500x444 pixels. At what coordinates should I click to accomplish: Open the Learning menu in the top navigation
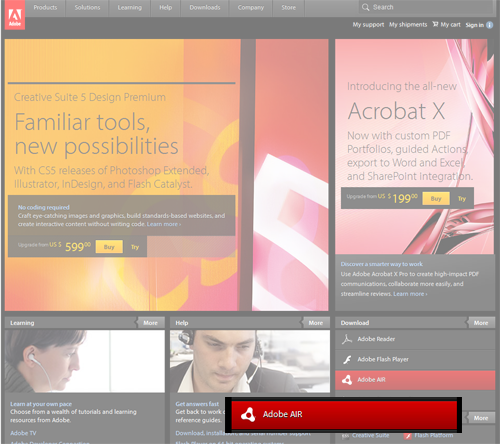[x=130, y=7]
